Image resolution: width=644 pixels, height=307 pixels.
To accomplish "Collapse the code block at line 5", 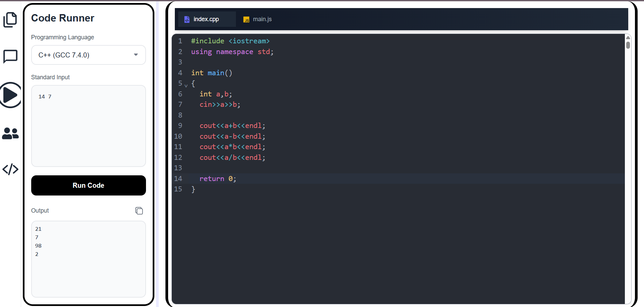I will 186,85.
